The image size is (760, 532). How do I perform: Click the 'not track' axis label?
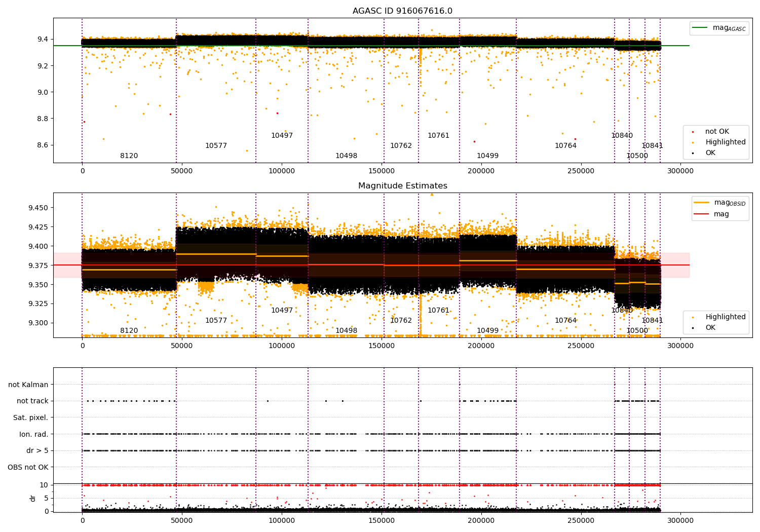(32, 401)
